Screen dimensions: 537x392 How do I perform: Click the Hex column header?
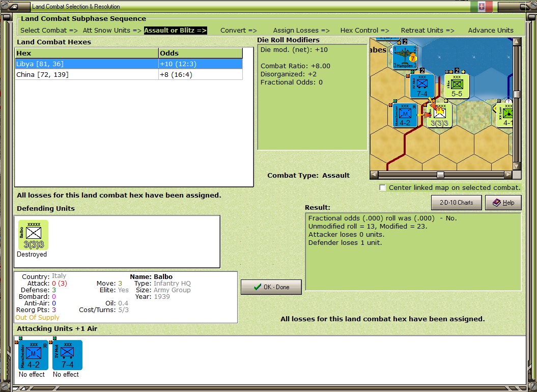87,53
